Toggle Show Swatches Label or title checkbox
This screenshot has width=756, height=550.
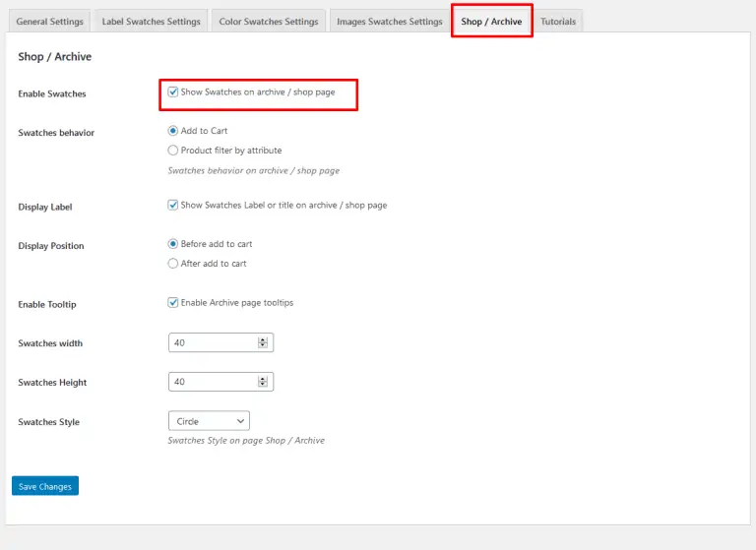coord(173,205)
